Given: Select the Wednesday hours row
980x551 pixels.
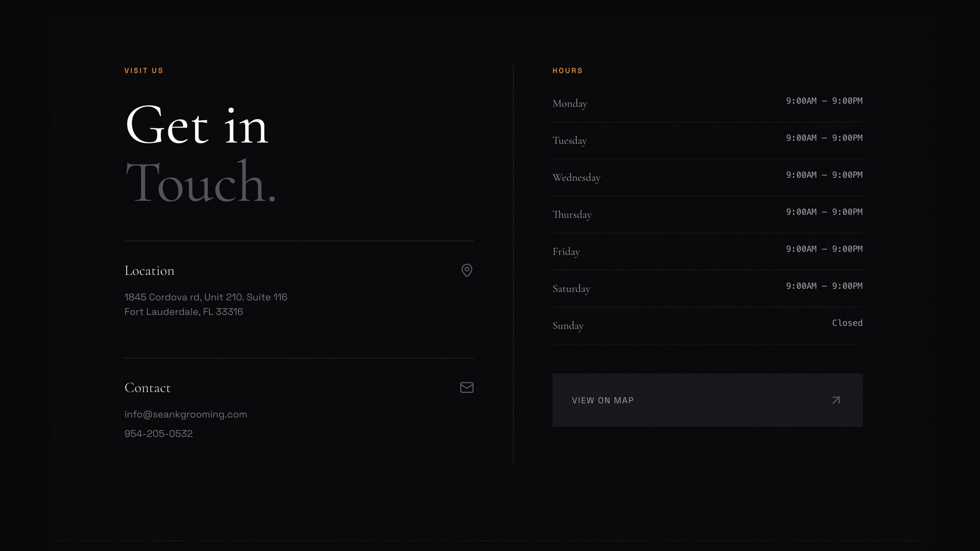Looking at the screenshot, I should 707,177.
